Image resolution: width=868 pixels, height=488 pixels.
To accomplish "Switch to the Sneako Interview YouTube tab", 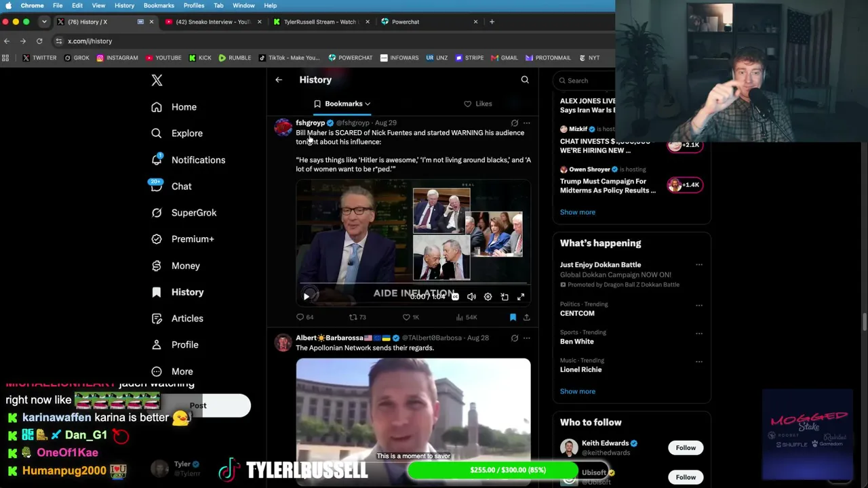I will pos(212,22).
